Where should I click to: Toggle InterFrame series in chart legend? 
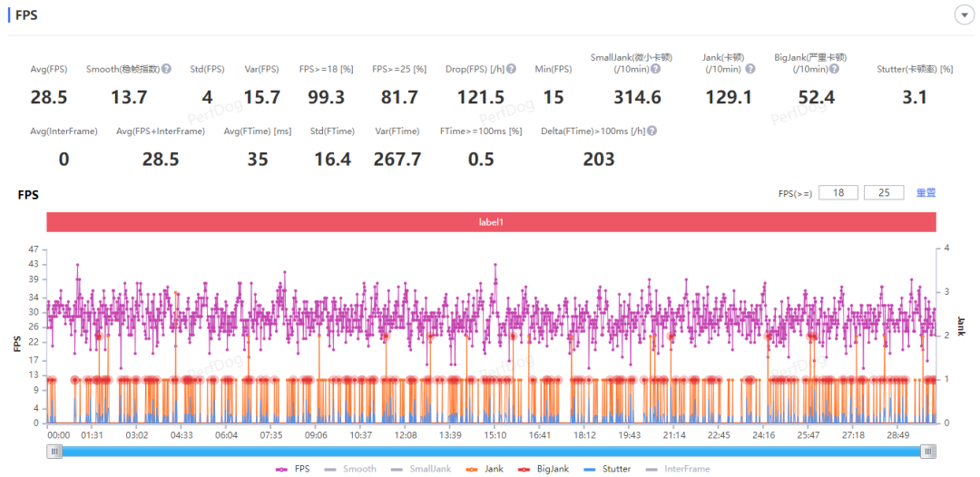pos(678,469)
